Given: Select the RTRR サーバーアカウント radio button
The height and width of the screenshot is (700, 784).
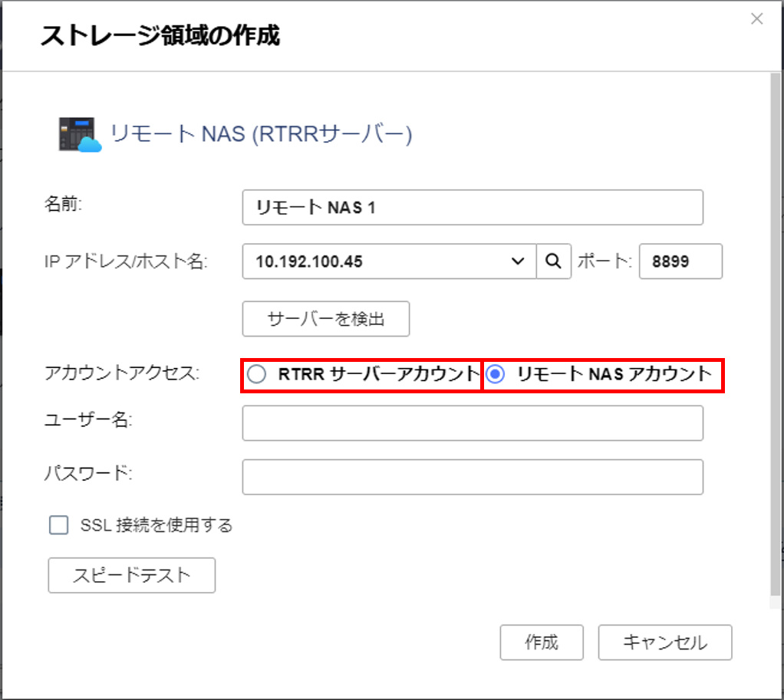Looking at the screenshot, I should click(257, 374).
